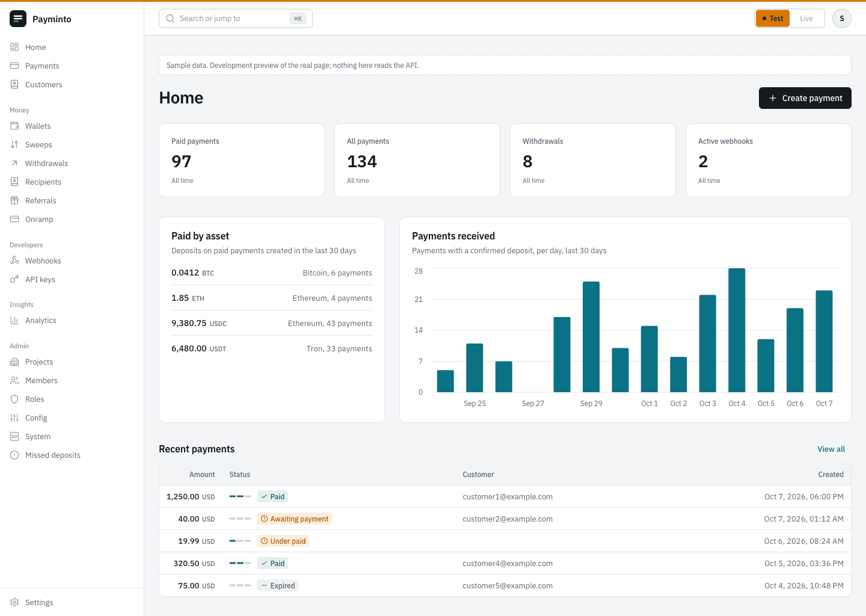
Task: Open the Paid payments card
Action: pyautogui.click(x=242, y=160)
